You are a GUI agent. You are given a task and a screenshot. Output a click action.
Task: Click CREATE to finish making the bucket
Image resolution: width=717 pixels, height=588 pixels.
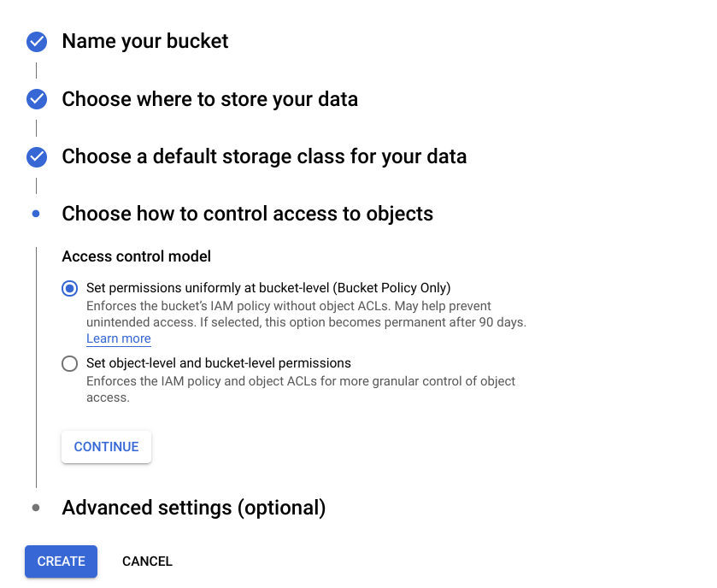tap(61, 562)
